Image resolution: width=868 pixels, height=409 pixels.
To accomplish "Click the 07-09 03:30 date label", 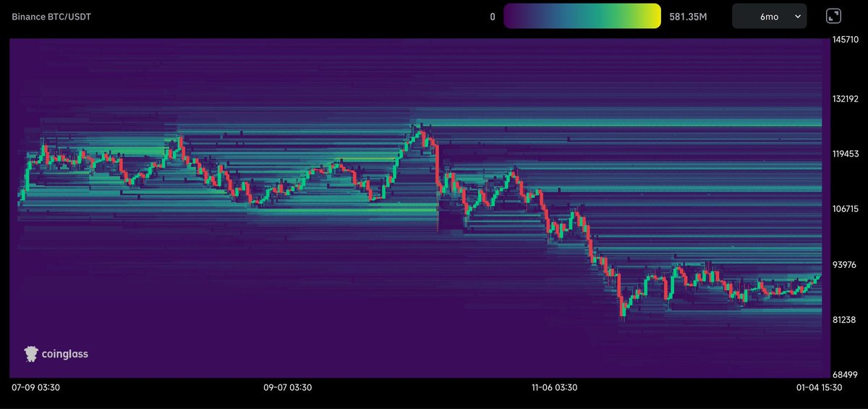I will point(35,387).
